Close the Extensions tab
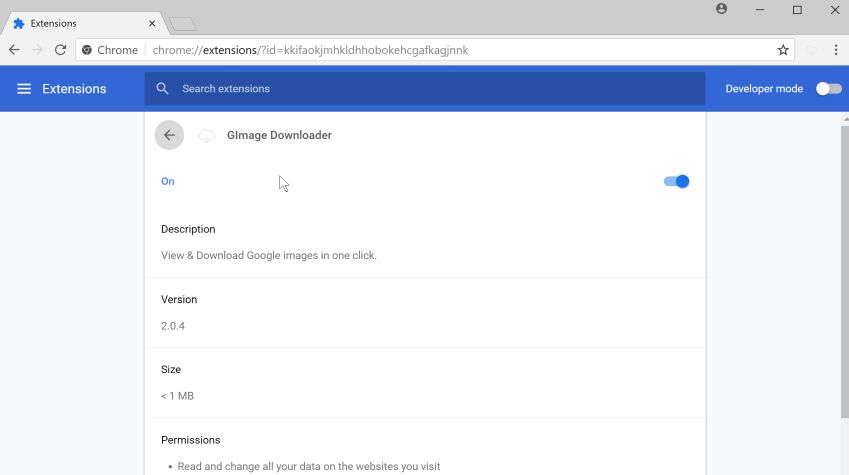Screen dimensions: 849x475 coord(152,23)
